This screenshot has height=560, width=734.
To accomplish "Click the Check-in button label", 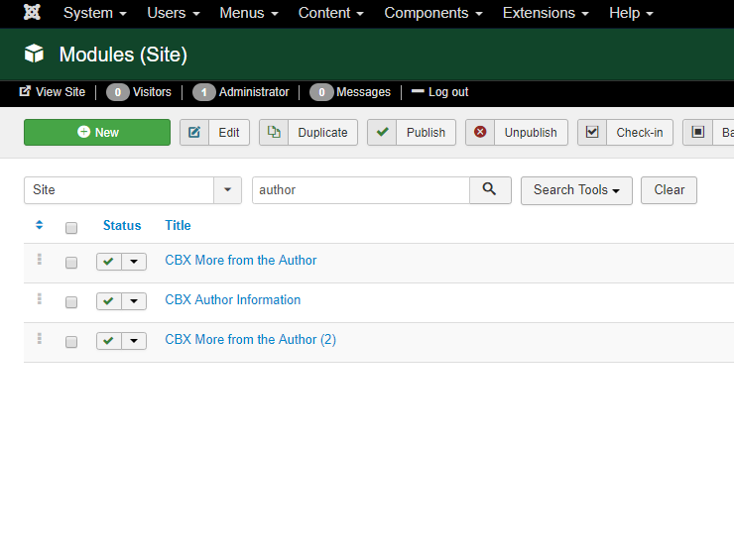I will point(640,133).
